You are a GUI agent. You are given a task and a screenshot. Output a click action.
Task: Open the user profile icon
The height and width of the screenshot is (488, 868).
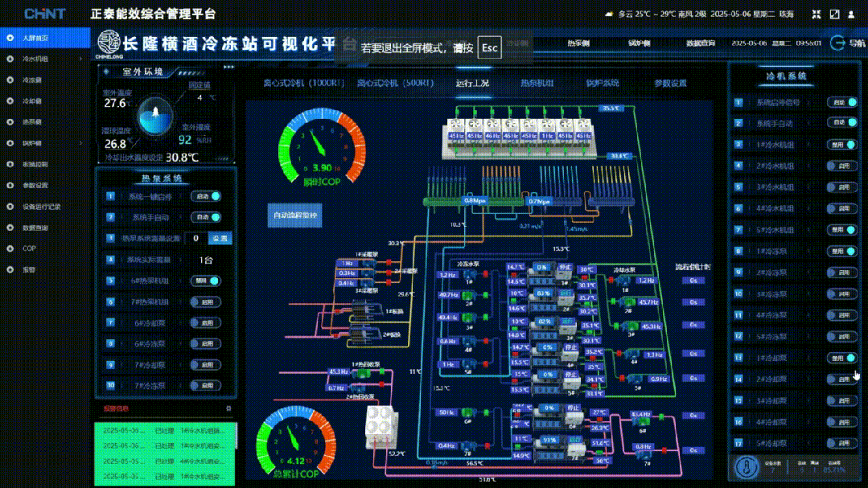851,14
